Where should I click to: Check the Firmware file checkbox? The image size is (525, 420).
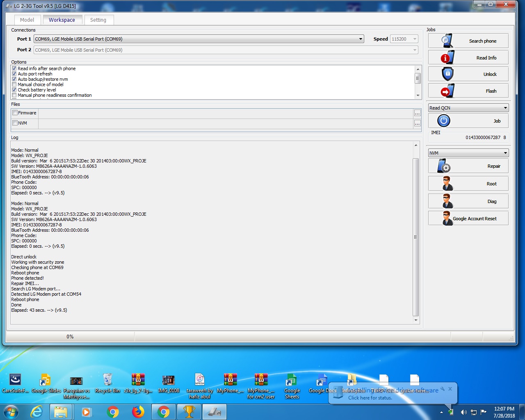click(x=15, y=113)
